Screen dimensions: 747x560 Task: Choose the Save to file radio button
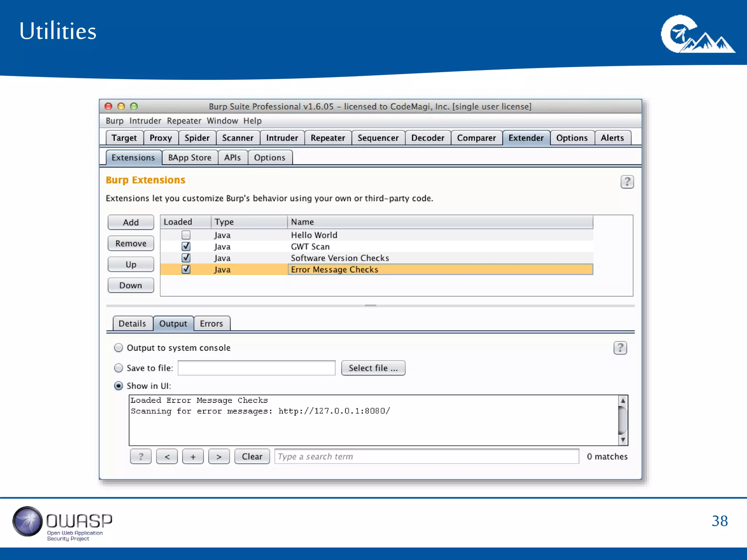(119, 368)
